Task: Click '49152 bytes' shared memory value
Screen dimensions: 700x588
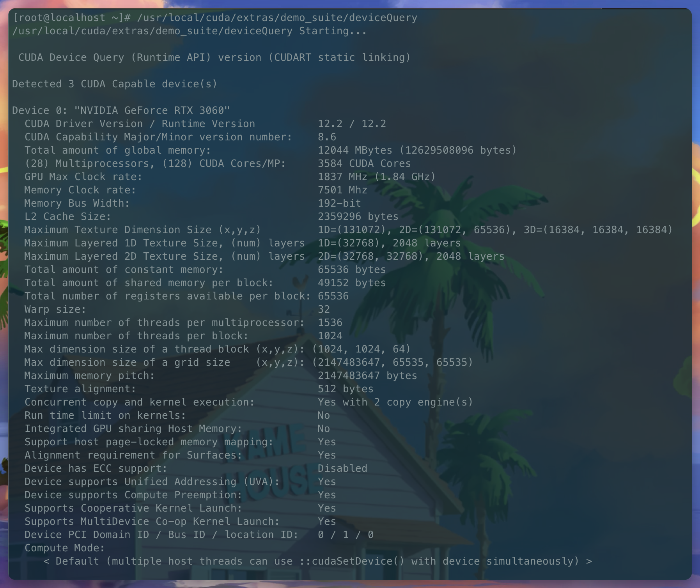Action: [352, 283]
